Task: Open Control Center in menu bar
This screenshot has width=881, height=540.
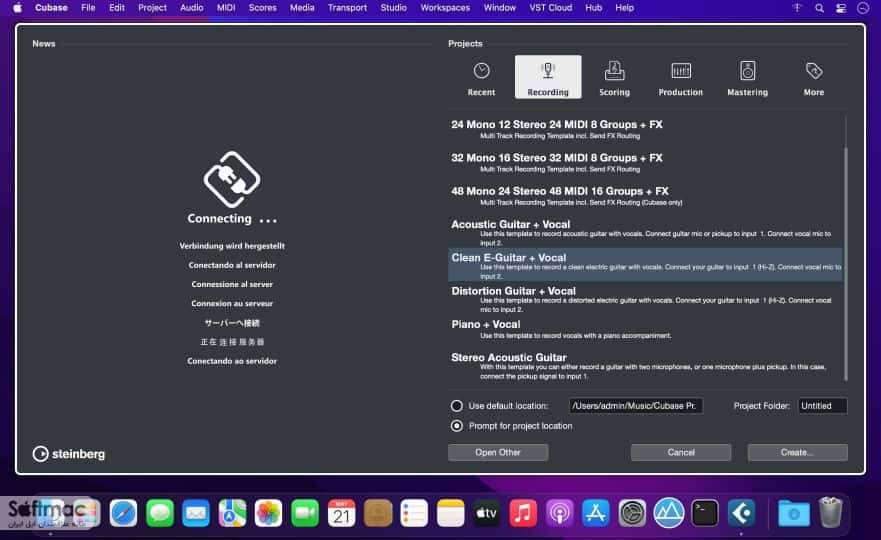Action: pos(841,8)
